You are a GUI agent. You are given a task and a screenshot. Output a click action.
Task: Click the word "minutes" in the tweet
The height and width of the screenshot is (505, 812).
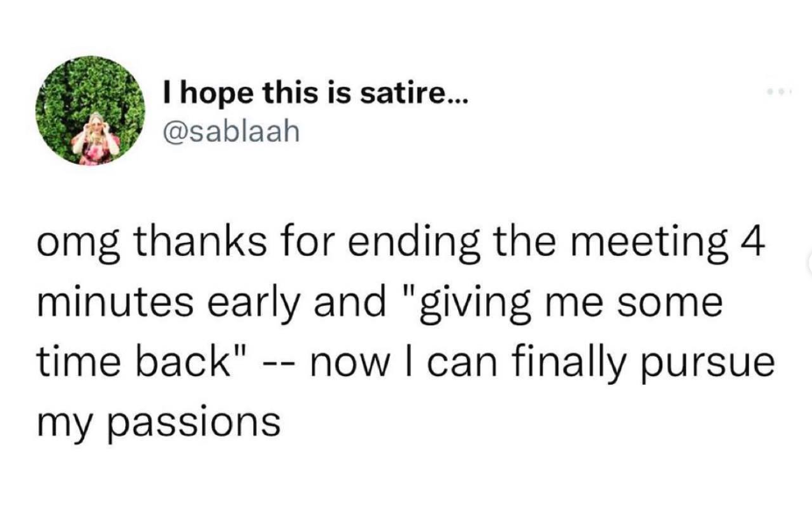point(121,302)
